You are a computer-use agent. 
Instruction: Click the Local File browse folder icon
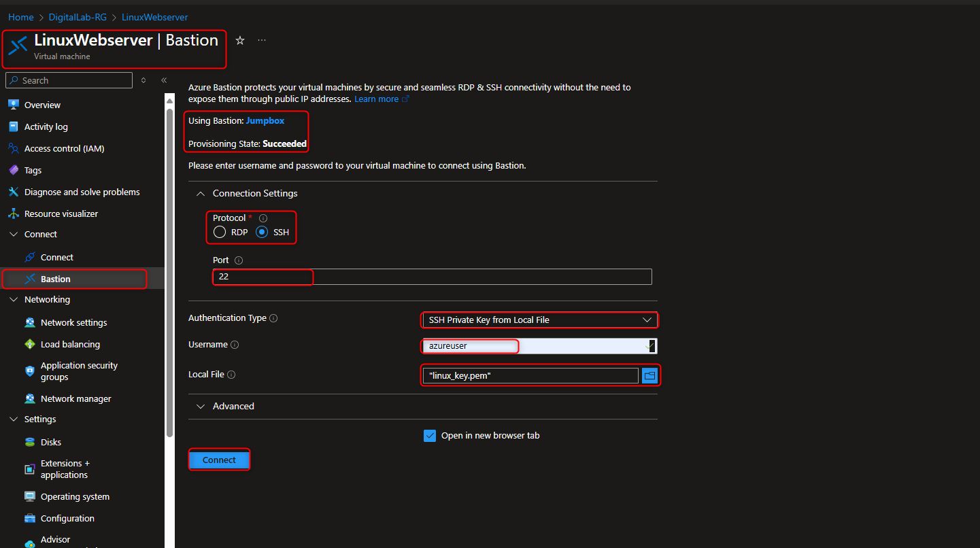coord(649,375)
